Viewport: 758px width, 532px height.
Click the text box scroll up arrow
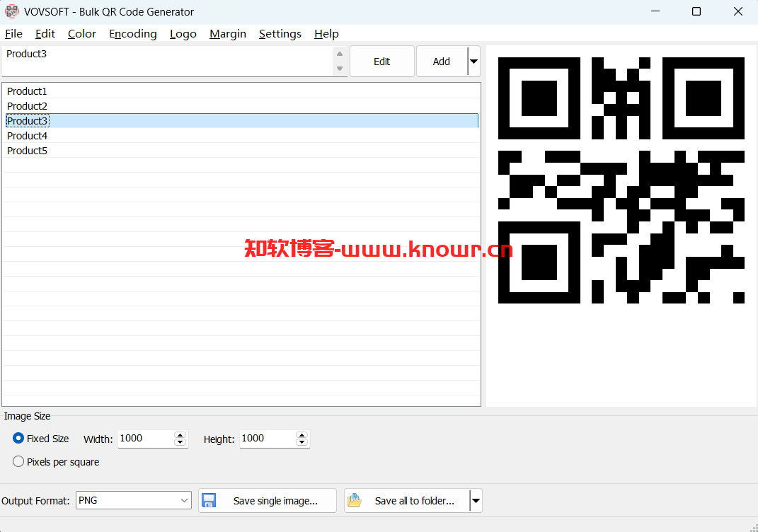coord(340,54)
